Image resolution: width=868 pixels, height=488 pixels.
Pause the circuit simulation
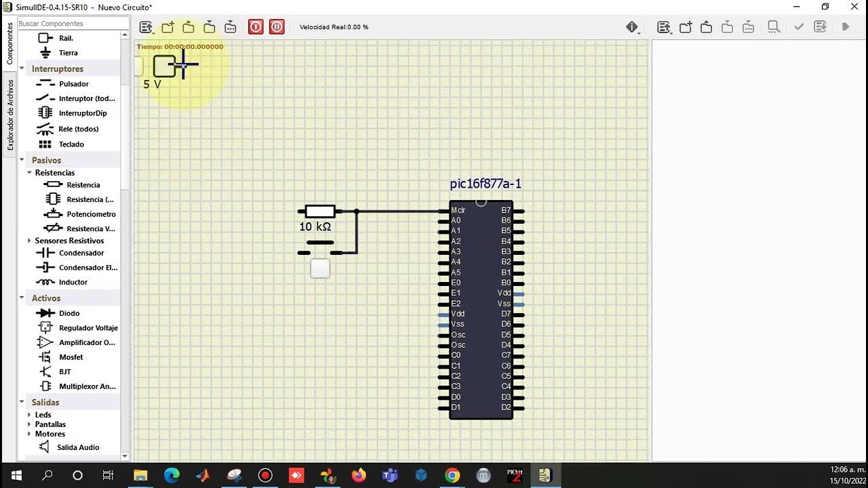click(277, 27)
